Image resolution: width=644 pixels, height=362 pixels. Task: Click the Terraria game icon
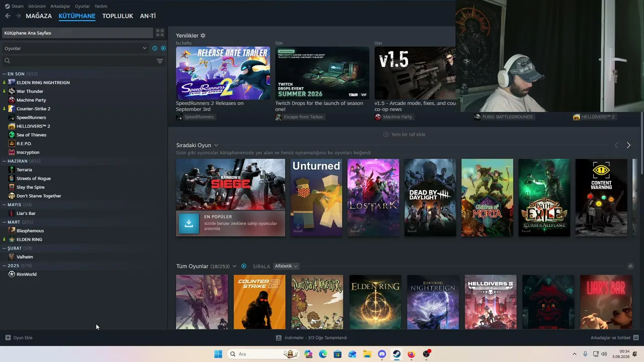[x=12, y=169]
